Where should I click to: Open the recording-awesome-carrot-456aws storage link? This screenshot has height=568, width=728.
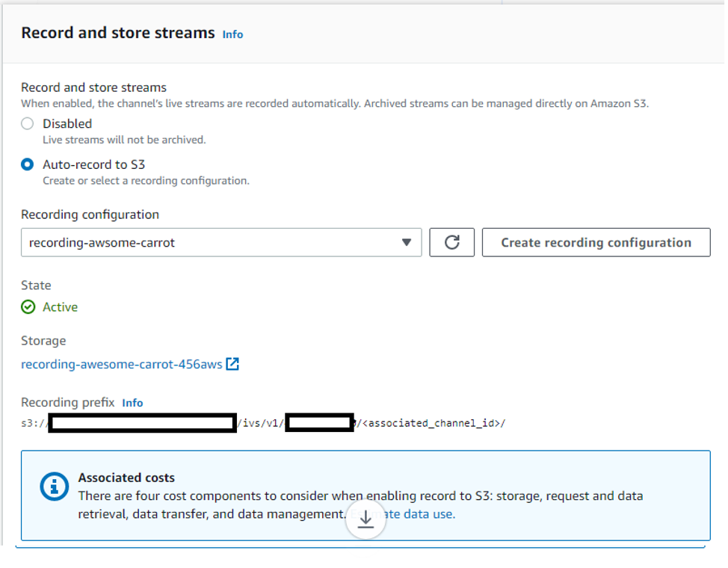pos(120,364)
